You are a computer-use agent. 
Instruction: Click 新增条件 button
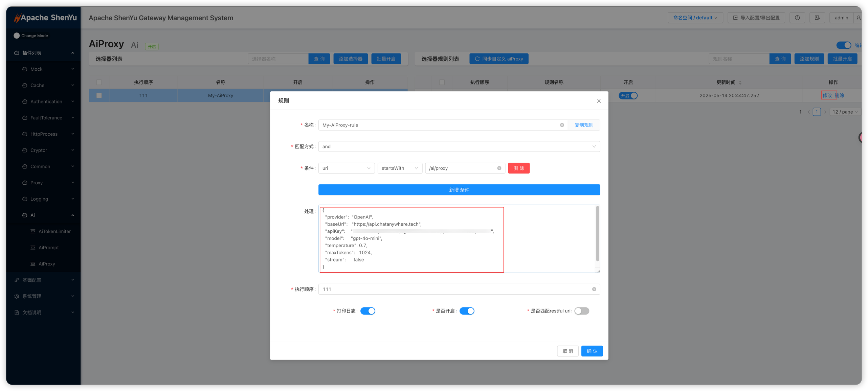[459, 190]
